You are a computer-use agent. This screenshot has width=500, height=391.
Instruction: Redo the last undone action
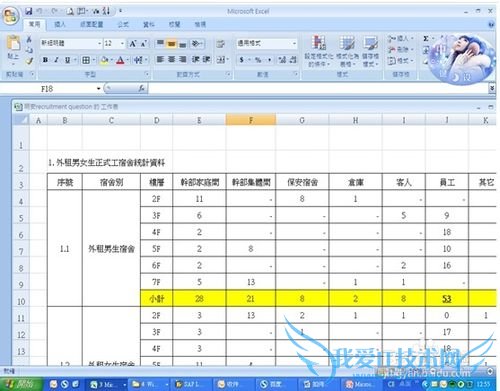tap(54, 11)
